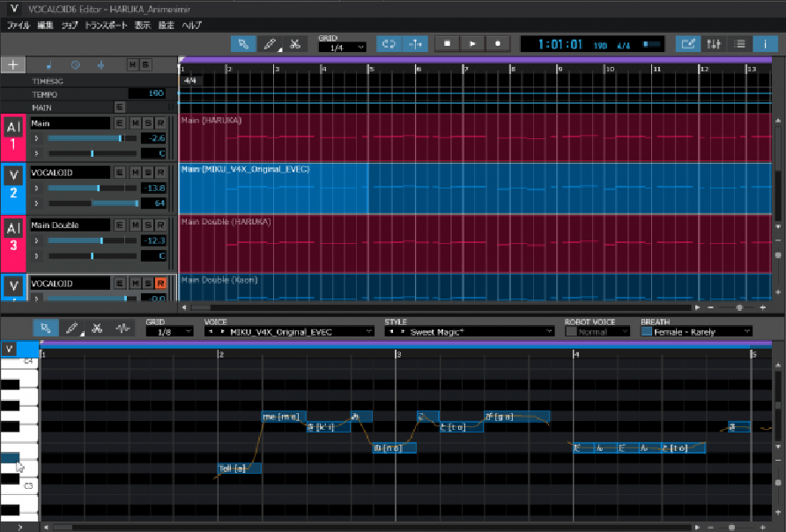Select previous voice arrow in VOICE selector

tap(211, 332)
